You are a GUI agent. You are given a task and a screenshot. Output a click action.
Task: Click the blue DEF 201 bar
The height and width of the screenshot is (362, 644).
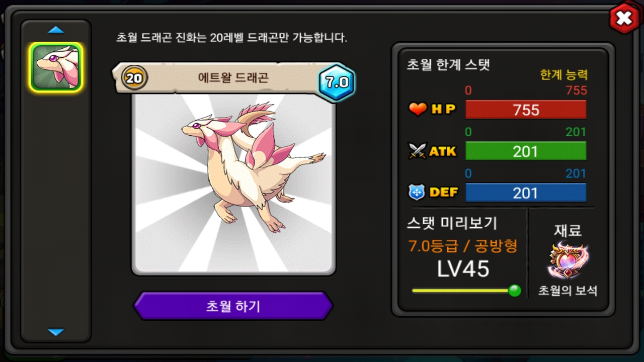[x=526, y=193]
